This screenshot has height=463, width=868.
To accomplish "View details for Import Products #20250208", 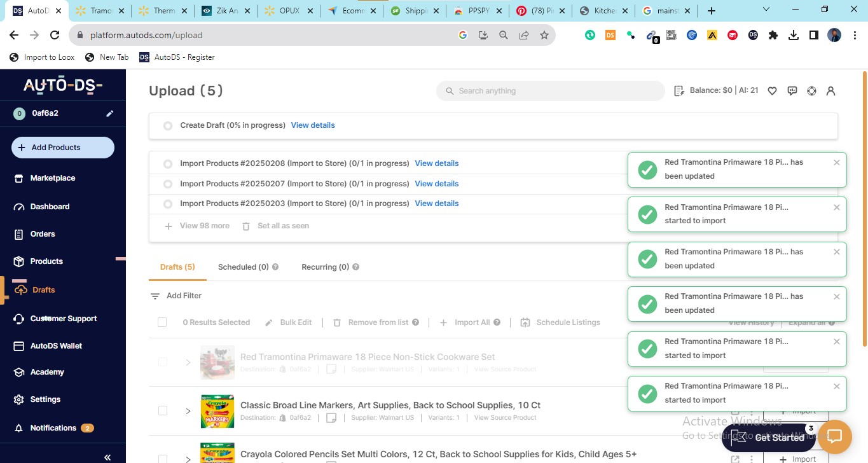I will (437, 163).
